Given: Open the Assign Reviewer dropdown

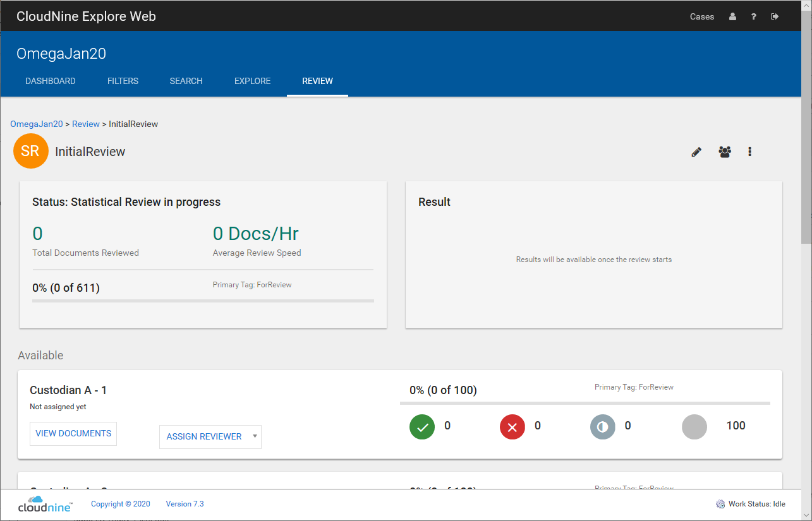Looking at the screenshot, I should pyautogui.click(x=210, y=436).
